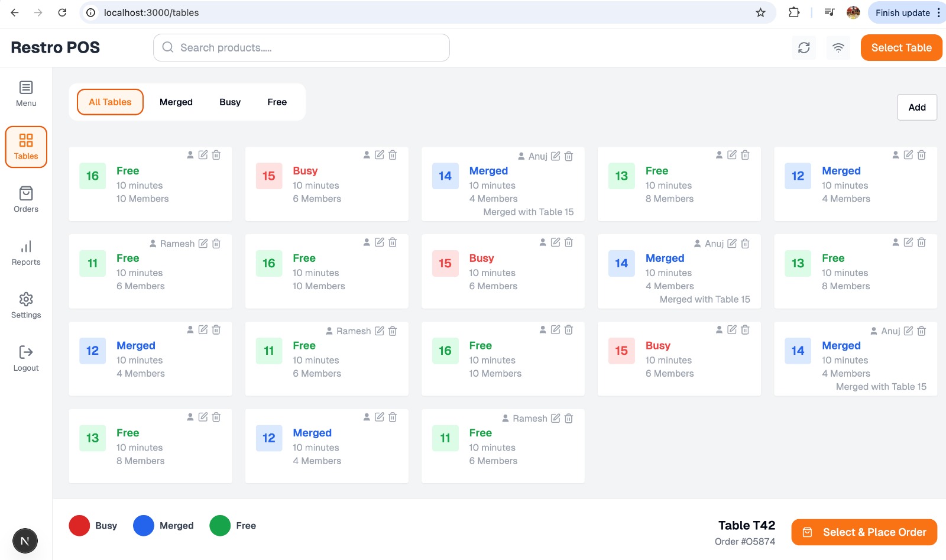The image size is (946, 560).
Task: Switch to the Merged filter tab
Action: coord(176,102)
